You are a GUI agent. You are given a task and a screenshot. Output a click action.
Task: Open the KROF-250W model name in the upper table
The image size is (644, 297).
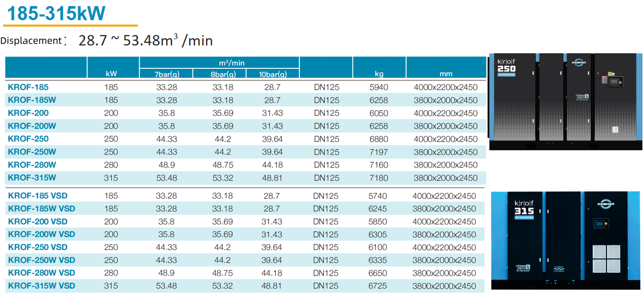point(32,152)
